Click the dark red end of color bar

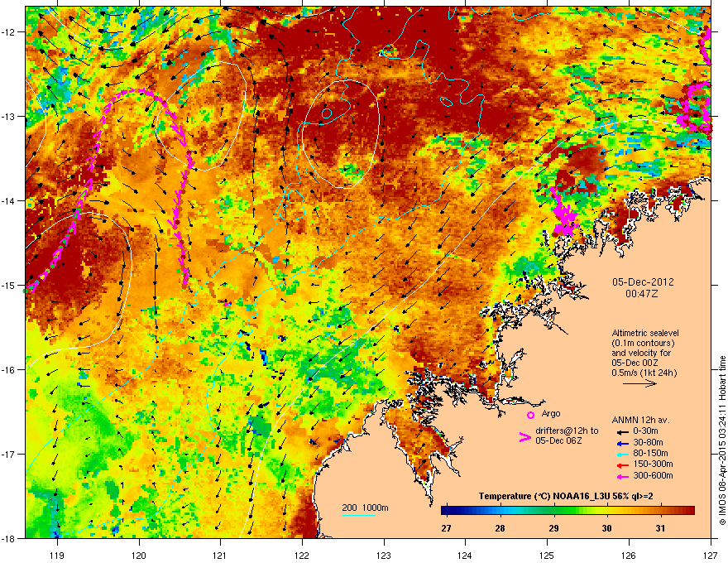pos(691,511)
